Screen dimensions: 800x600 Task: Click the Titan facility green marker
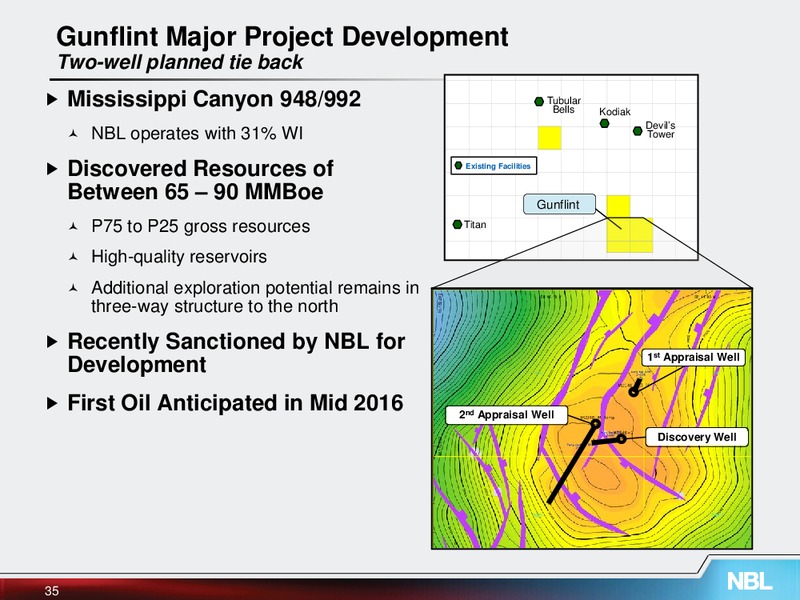tap(457, 224)
